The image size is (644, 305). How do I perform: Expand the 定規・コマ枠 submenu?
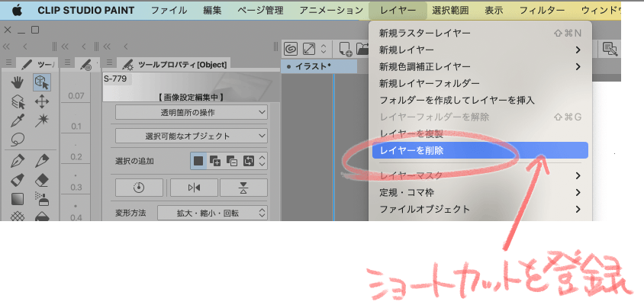pyautogui.click(x=480, y=192)
